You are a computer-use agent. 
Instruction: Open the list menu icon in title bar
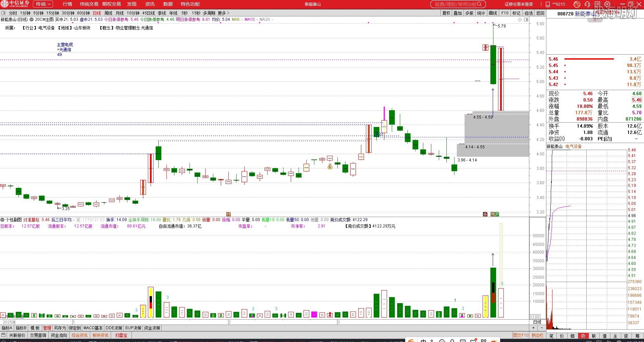click(x=597, y=4)
